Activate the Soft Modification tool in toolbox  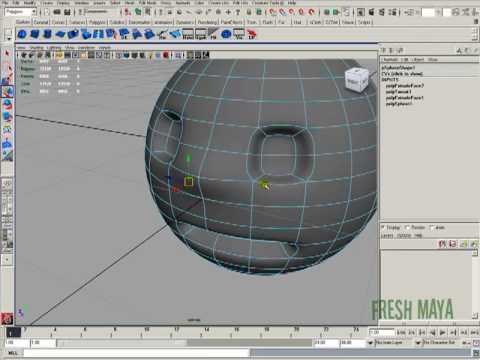click(7, 144)
